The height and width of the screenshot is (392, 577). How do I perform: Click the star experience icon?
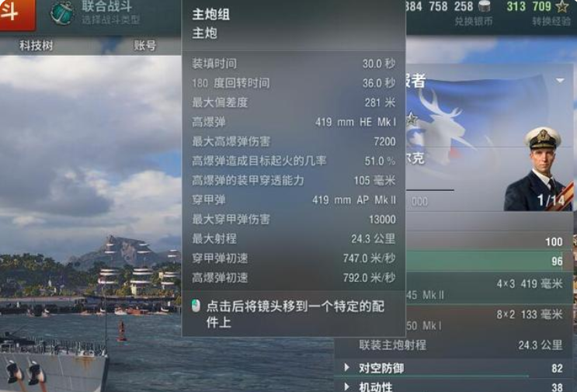(562, 6)
